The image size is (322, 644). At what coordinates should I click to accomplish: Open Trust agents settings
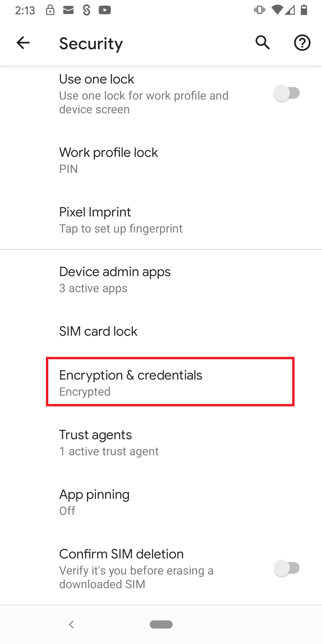[x=161, y=443]
